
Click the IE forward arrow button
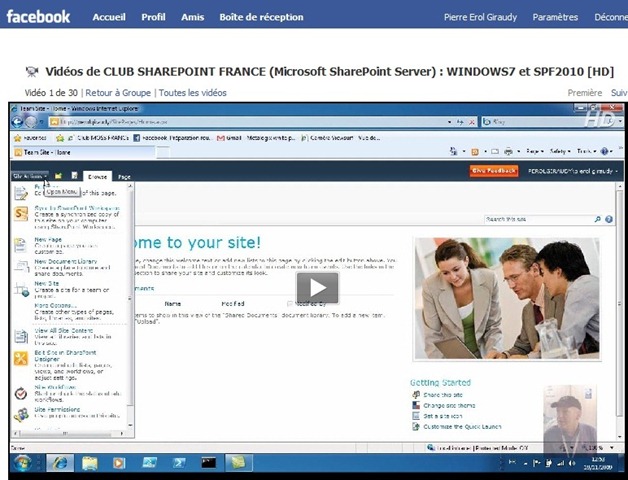[31, 122]
